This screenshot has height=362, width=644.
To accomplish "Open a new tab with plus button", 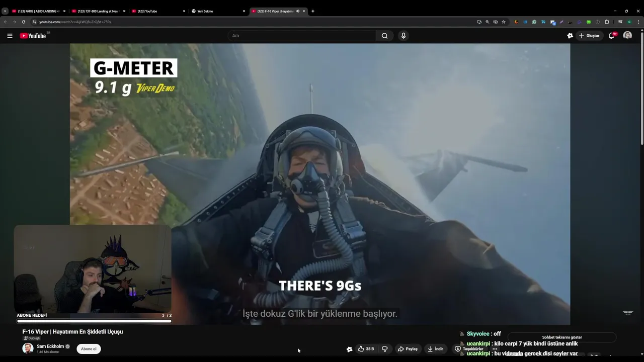I will [313, 11].
